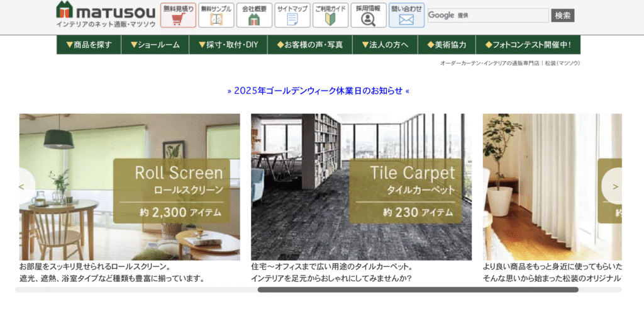Click the 会社概要 icon
Screen dimensions: 644x309
pyautogui.click(x=254, y=15)
